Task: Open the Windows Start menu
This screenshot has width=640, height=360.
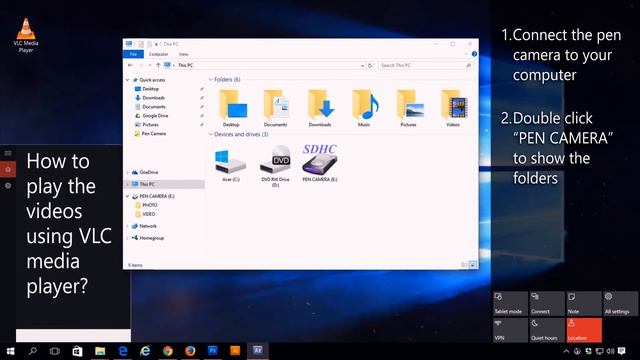Action: point(11,351)
